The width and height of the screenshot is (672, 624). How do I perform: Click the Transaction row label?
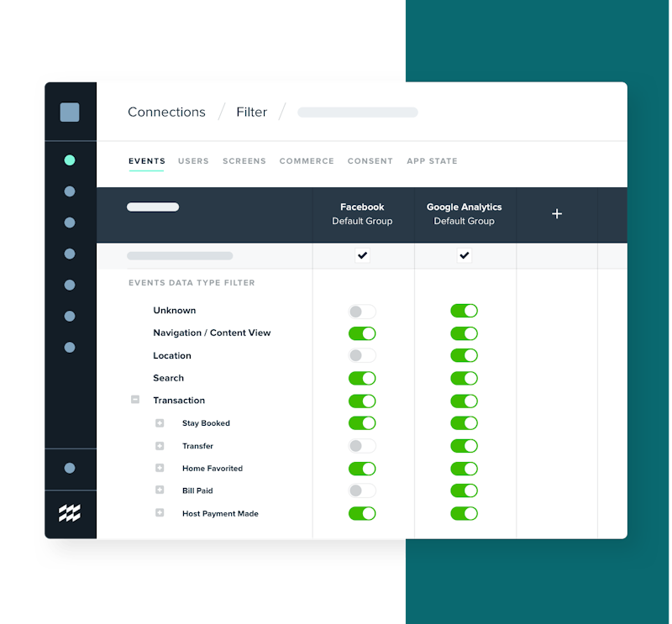click(x=179, y=401)
